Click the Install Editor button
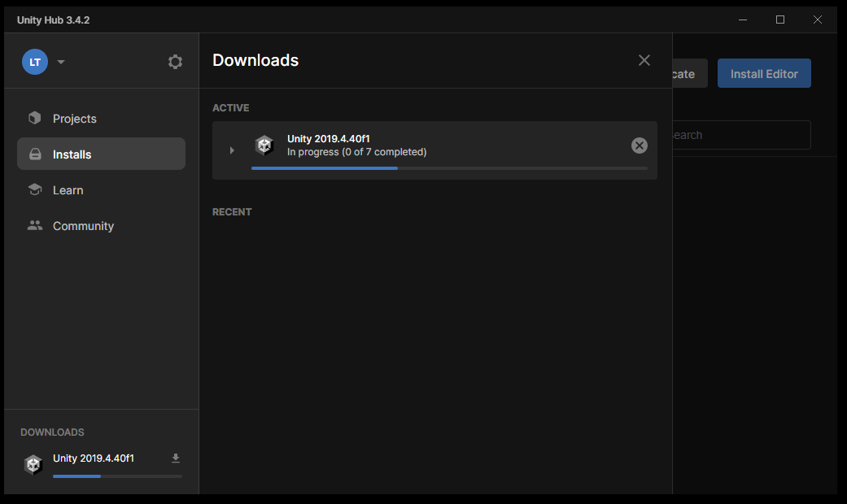The height and width of the screenshot is (504, 847). pos(764,74)
